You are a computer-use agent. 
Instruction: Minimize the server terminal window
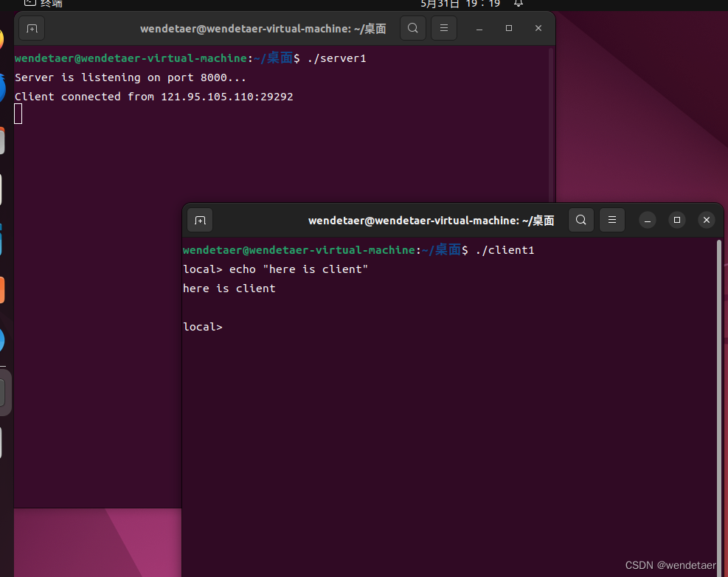tap(479, 29)
